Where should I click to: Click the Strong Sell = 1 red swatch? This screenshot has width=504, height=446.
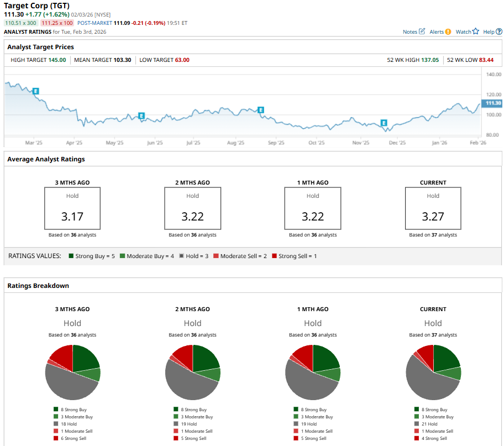click(274, 256)
